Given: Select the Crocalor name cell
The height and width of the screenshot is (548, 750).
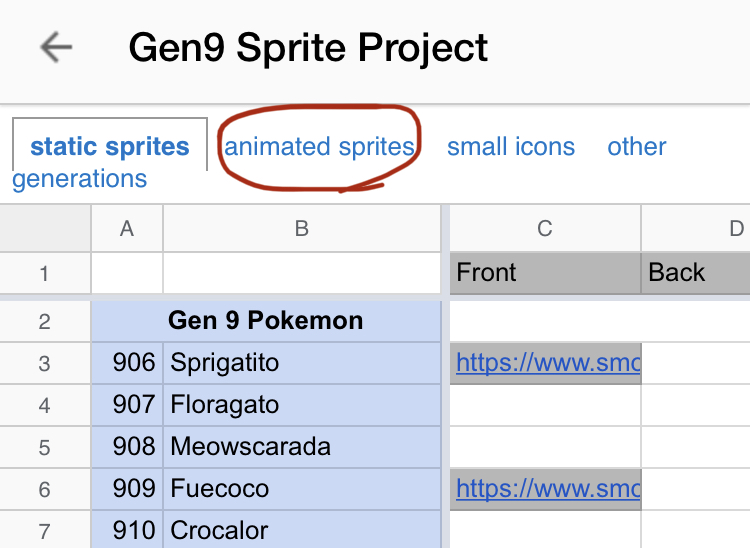Looking at the screenshot, I should 302,530.
